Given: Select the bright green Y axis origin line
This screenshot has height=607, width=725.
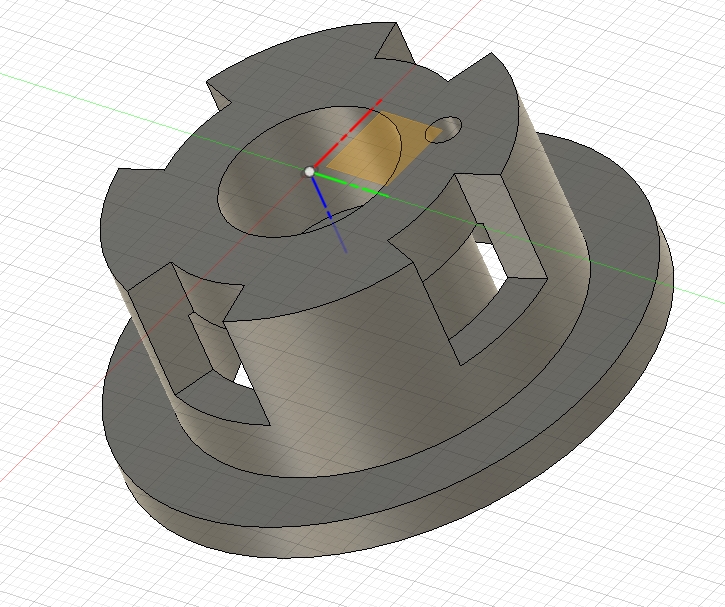Looking at the screenshot, I should [350, 184].
